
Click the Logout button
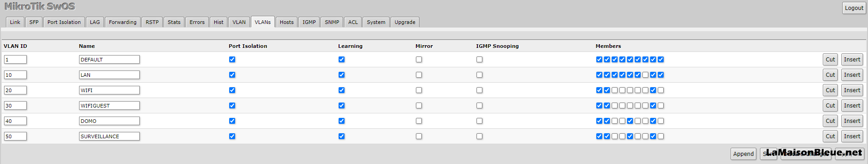(x=854, y=8)
